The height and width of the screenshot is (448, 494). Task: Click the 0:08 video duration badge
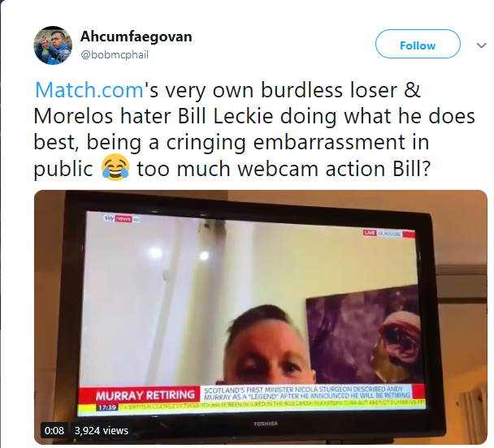(x=54, y=430)
